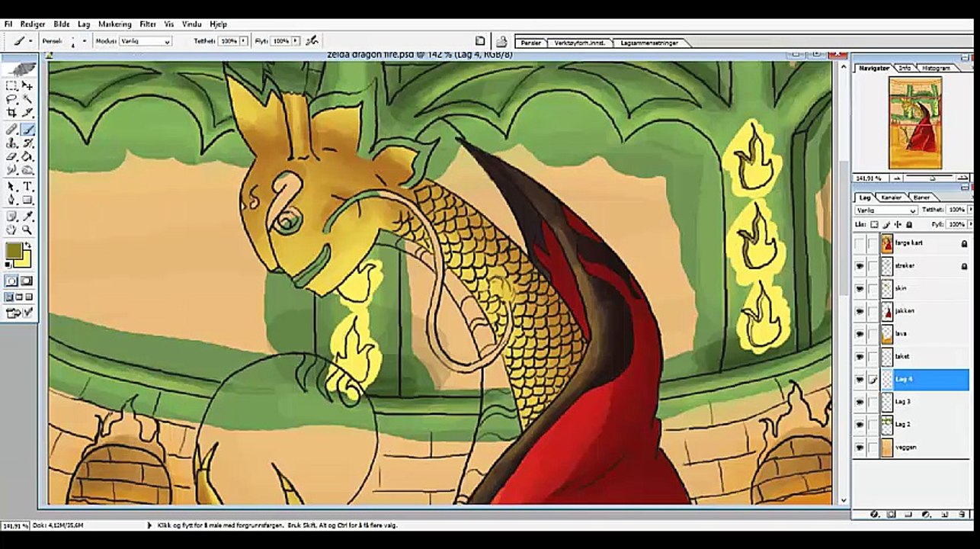This screenshot has width=980, height=549.
Task: Select the Slice tool
Action: (27, 113)
